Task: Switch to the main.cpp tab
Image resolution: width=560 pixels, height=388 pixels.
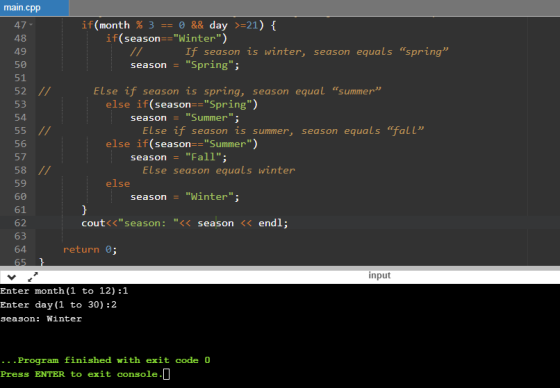Action: (34, 8)
